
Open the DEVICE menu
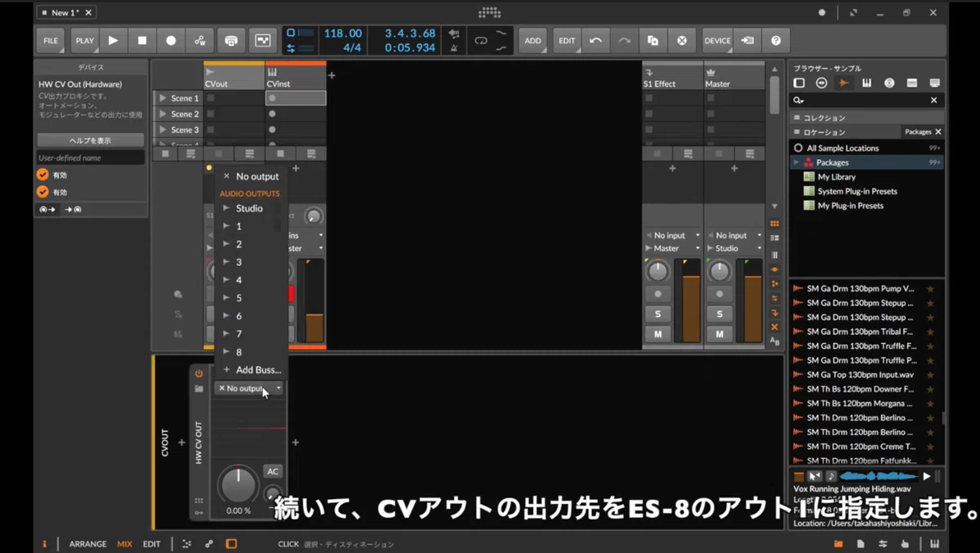(717, 40)
